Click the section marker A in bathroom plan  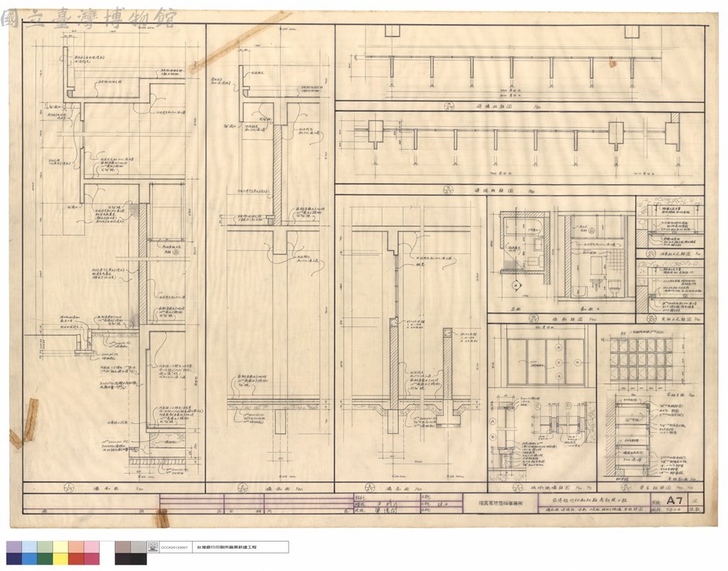click(x=515, y=284)
